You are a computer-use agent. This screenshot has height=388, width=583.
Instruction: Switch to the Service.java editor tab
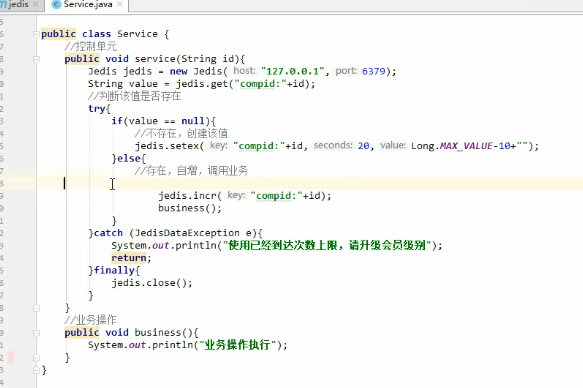(x=88, y=4)
